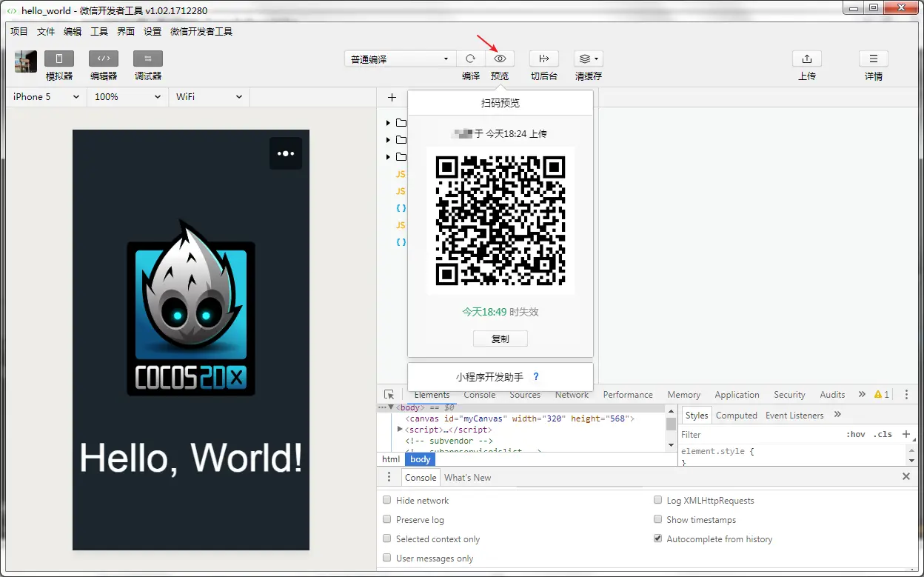Open the WiFi network dropdown
This screenshot has height=577, width=924.
pos(209,97)
